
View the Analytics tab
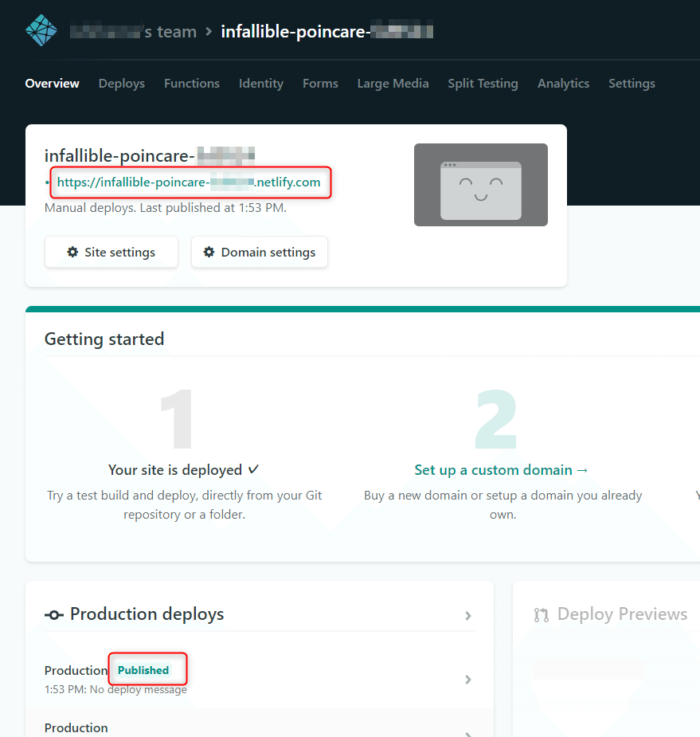(563, 84)
